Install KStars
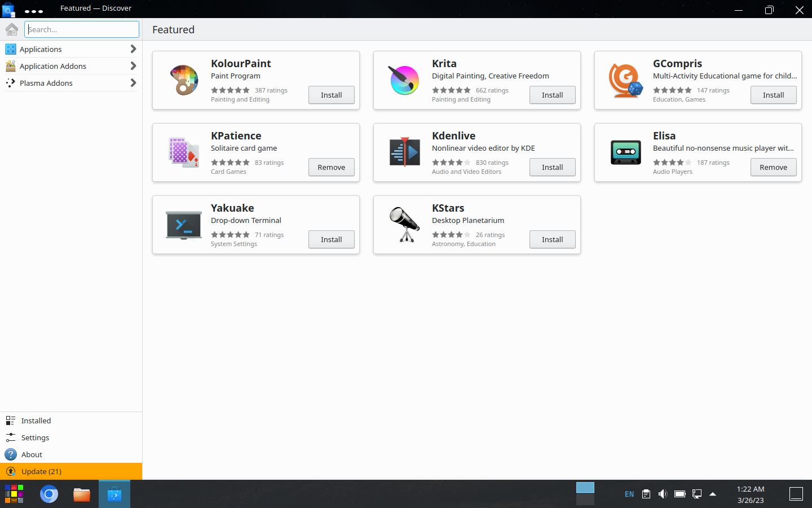The image size is (812, 508). coord(553,239)
